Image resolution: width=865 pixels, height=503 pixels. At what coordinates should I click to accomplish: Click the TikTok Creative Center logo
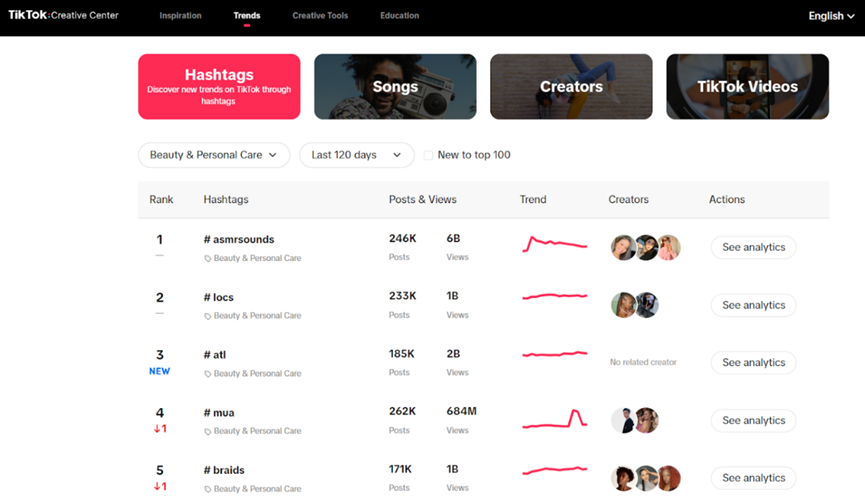[63, 15]
